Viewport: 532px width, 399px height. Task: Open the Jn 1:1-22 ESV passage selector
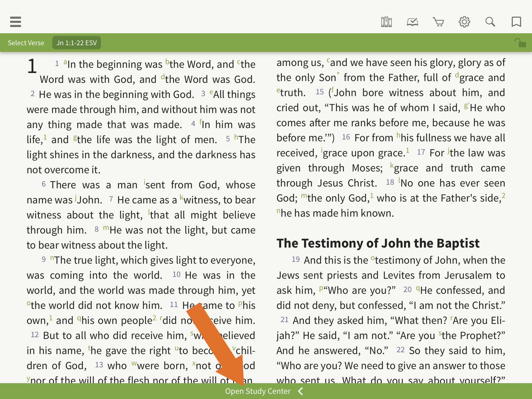point(77,43)
